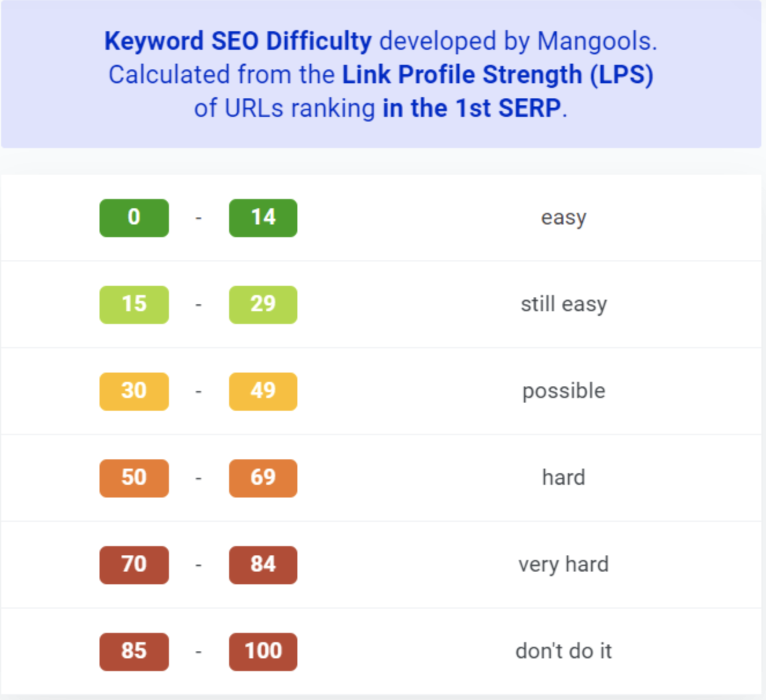
Task: Select the light green 15 badge
Action: tap(134, 304)
